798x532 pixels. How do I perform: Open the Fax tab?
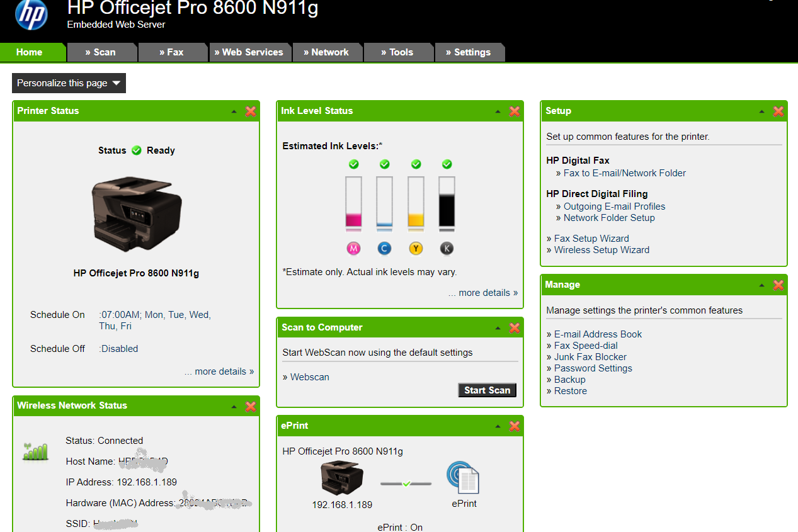(x=173, y=52)
